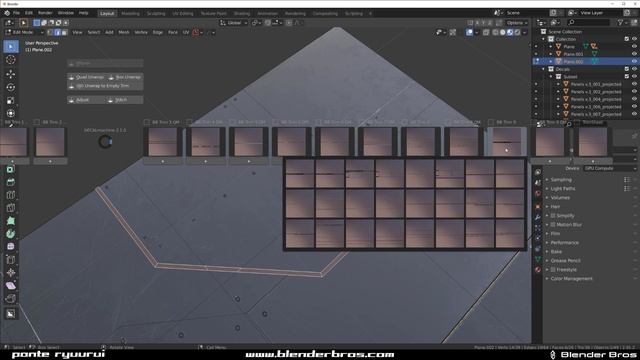Hide Plane.001 object in outliner
The height and width of the screenshot is (360, 640).
click(x=634, y=54)
